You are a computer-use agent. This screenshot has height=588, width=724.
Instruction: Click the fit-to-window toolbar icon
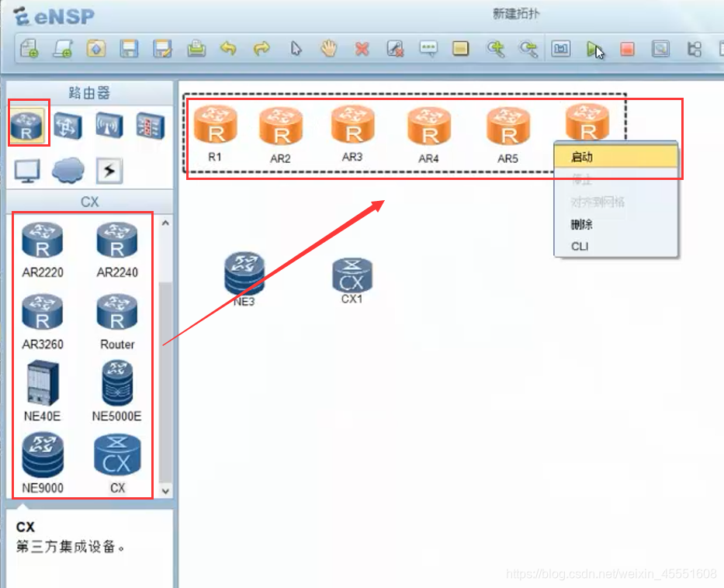point(561,48)
